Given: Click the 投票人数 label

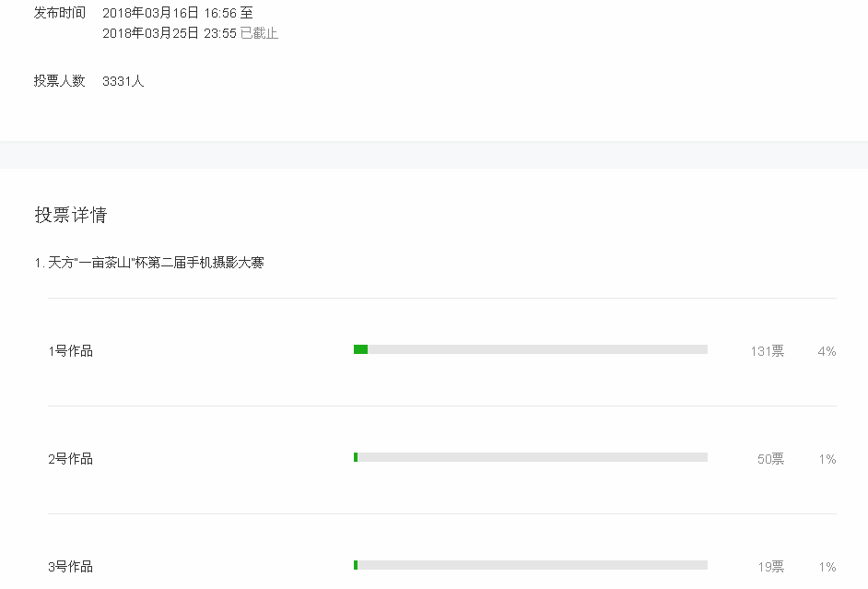Looking at the screenshot, I should 60,81.
